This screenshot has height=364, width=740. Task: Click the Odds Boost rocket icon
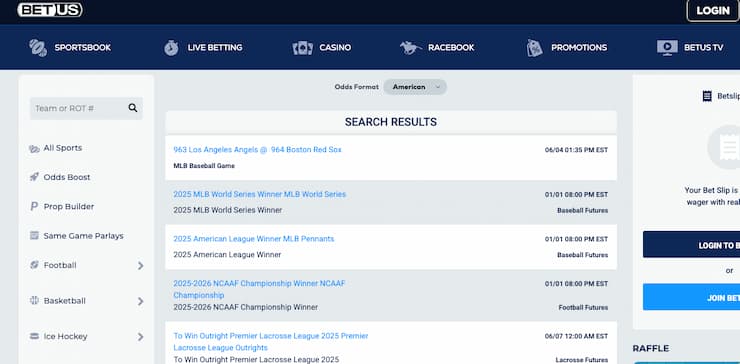click(x=34, y=177)
